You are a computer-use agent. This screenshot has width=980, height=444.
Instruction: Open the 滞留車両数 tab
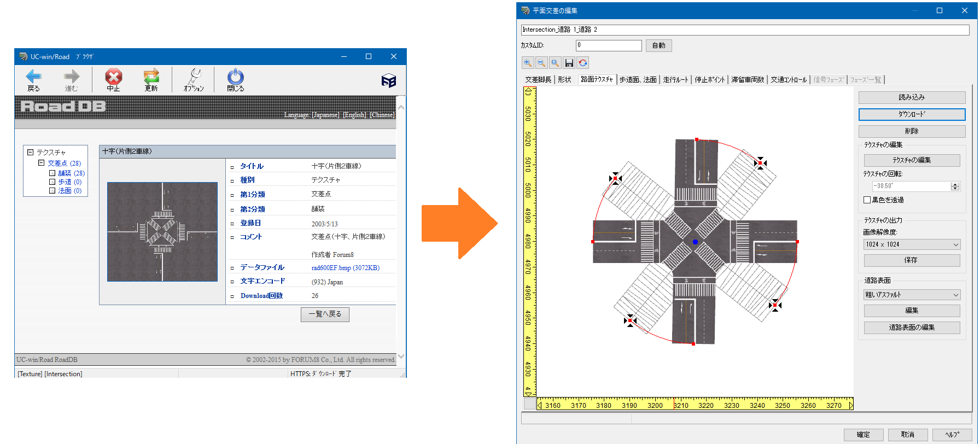pyautogui.click(x=748, y=80)
